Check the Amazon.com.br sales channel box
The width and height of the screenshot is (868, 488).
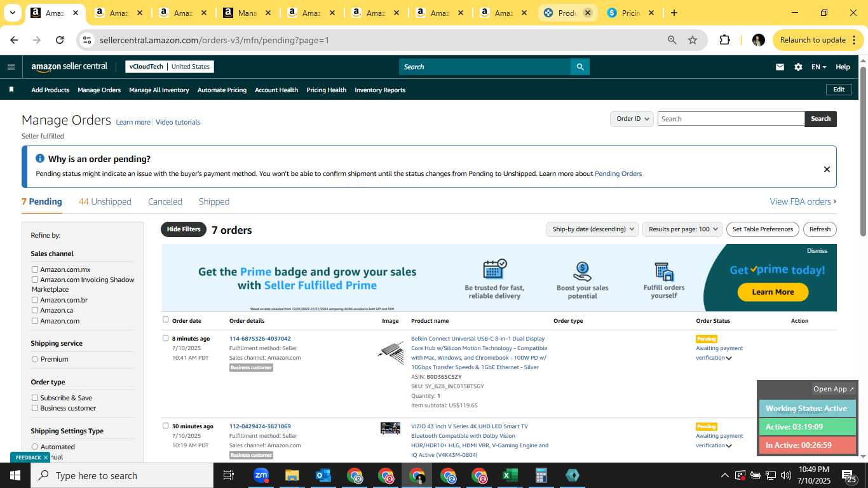tap(35, 300)
